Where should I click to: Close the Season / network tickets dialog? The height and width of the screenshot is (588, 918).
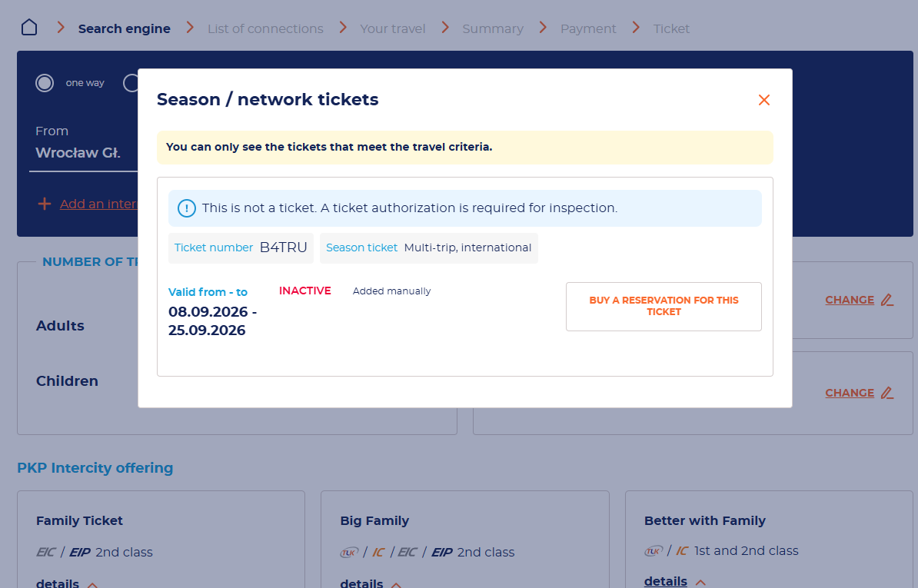[x=764, y=100]
